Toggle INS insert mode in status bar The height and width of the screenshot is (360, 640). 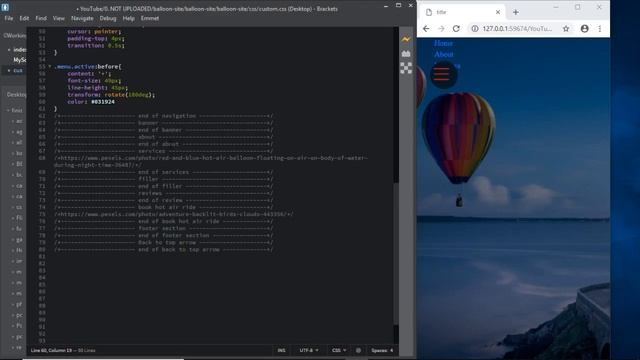[282, 350]
